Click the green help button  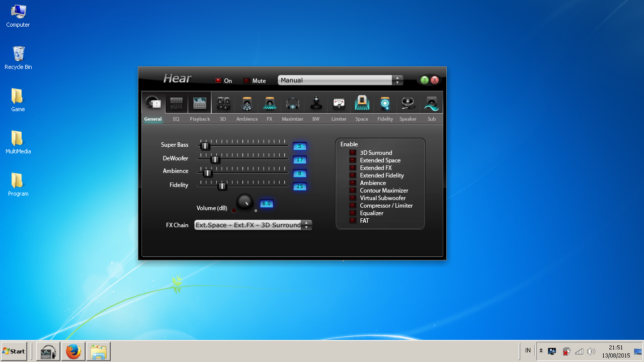[x=424, y=80]
